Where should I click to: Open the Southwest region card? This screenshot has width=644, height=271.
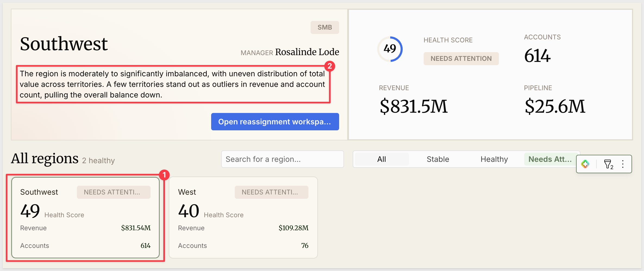[85, 218]
